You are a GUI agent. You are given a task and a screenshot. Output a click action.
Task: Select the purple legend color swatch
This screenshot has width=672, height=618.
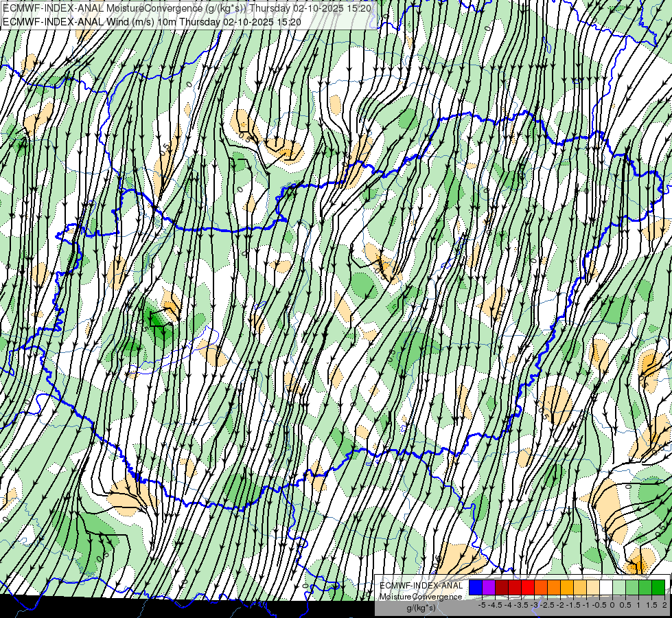tap(489, 587)
